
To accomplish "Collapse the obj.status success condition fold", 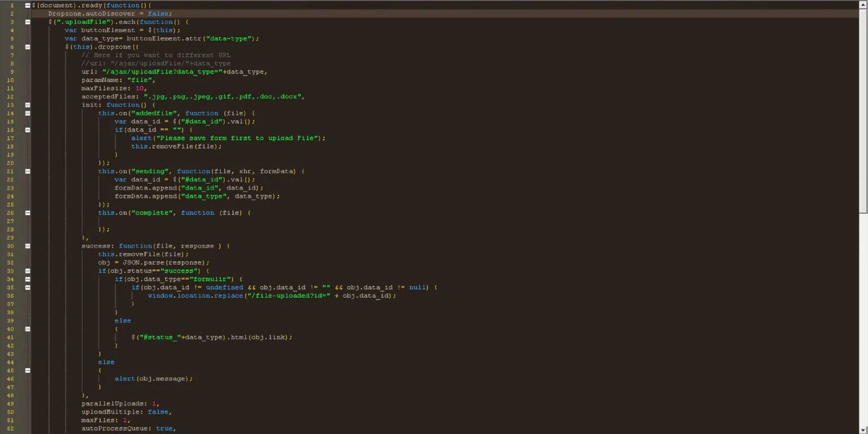I will [x=27, y=270].
